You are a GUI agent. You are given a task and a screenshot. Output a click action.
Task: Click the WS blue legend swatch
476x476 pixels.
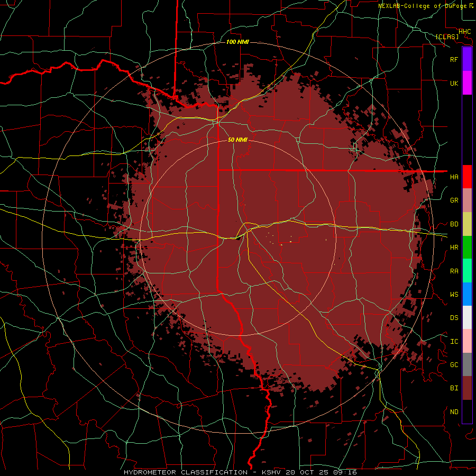467,294
